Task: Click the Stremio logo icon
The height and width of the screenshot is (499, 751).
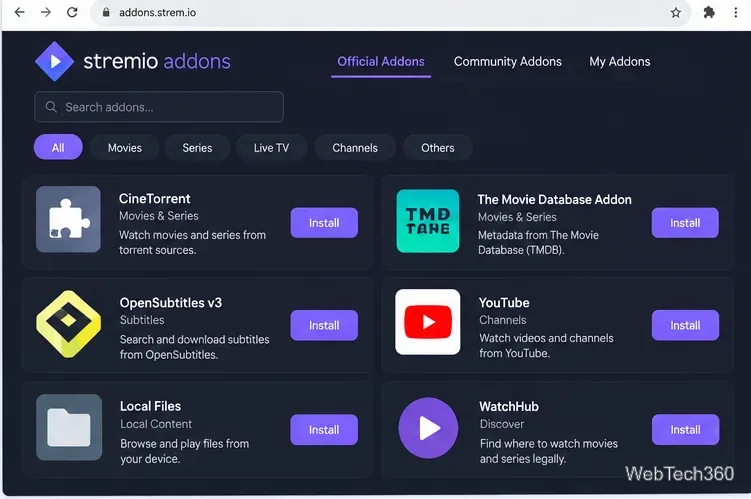Action: click(x=54, y=61)
